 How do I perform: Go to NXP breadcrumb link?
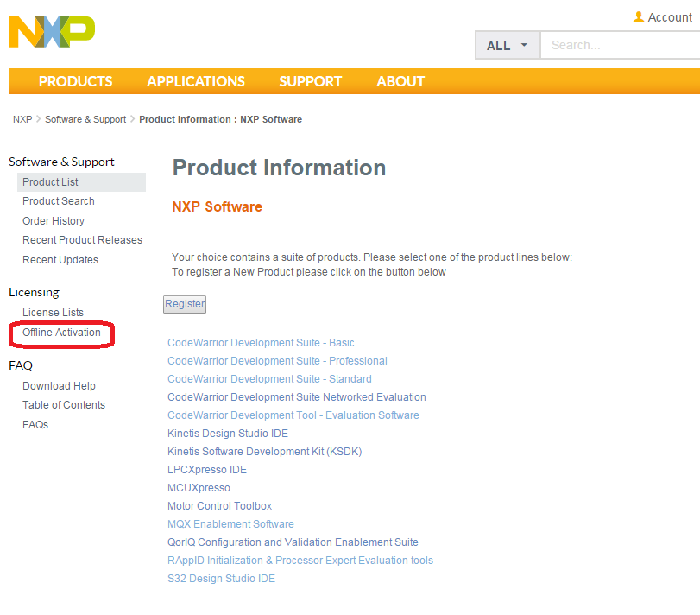22,119
